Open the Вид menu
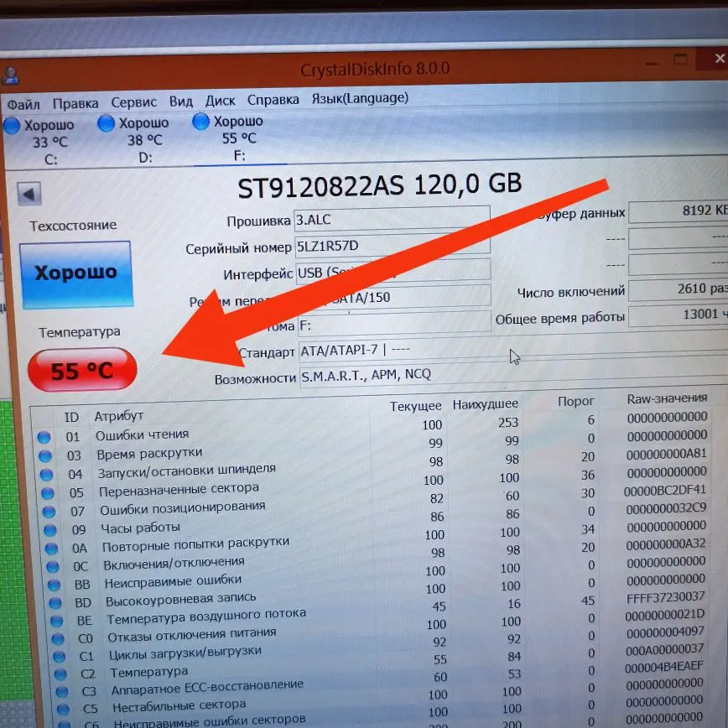This screenshot has height=728, width=728. point(180,101)
